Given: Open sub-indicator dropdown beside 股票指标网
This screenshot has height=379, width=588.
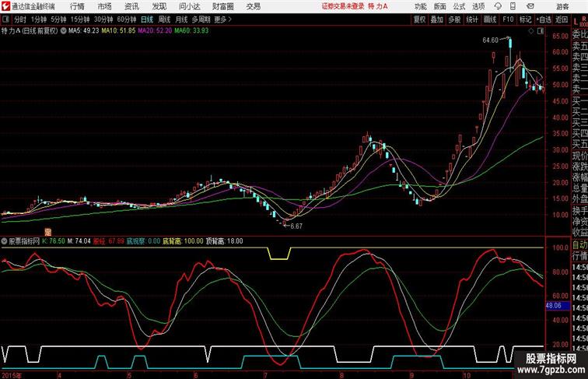Looking at the screenshot, I should pos(4,241).
